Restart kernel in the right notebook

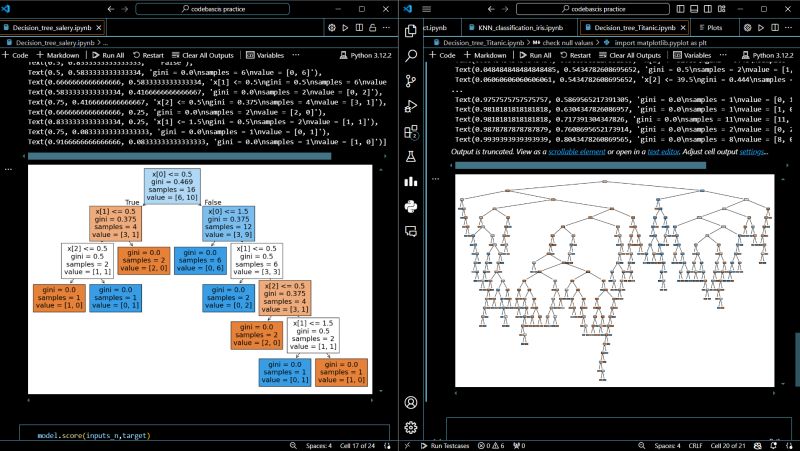click(x=576, y=55)
